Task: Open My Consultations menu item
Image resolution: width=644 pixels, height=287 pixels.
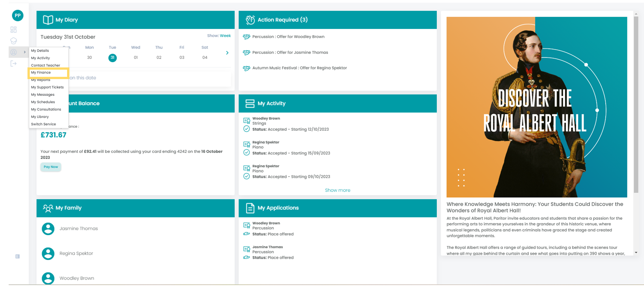Action: tap(46, 109)
